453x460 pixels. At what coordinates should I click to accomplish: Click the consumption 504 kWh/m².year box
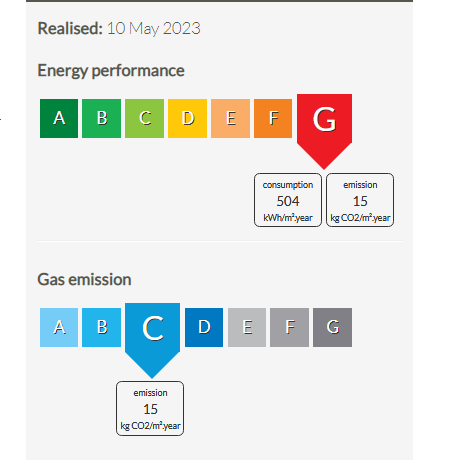[288, 200]
